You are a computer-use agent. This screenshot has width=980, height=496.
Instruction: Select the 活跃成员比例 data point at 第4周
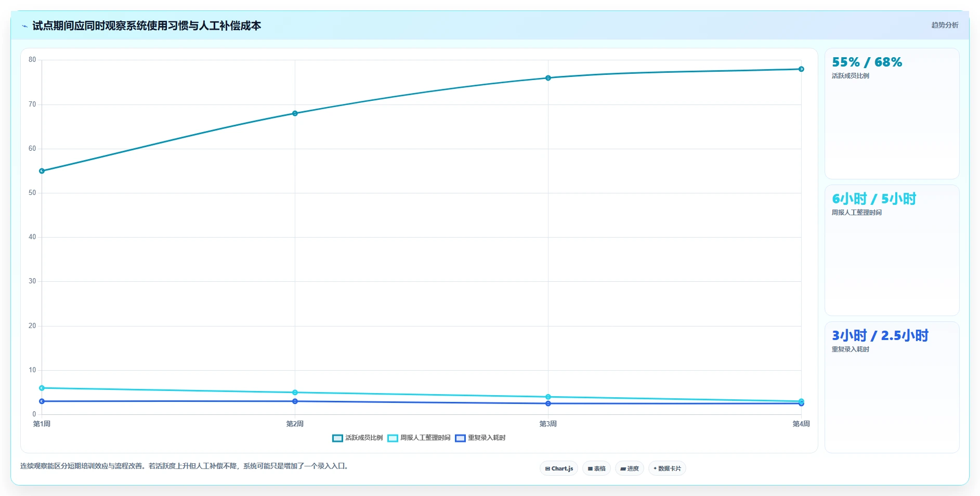coord(801,69)
